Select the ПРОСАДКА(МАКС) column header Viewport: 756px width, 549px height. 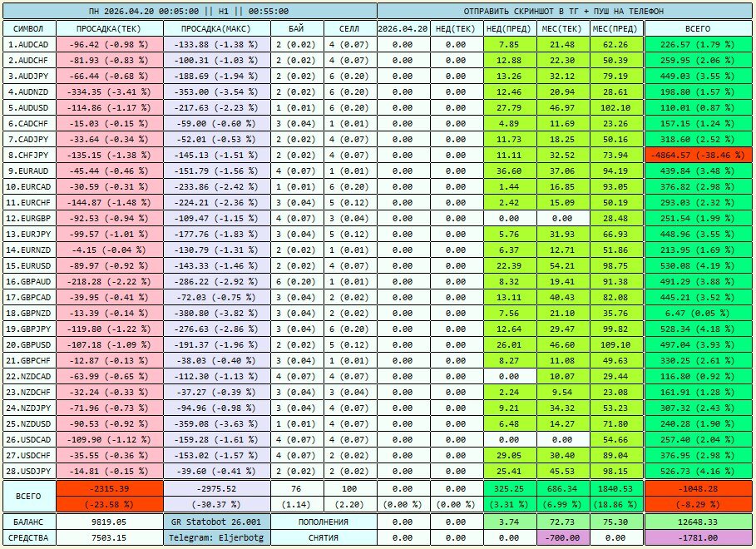tap(216, 28)
